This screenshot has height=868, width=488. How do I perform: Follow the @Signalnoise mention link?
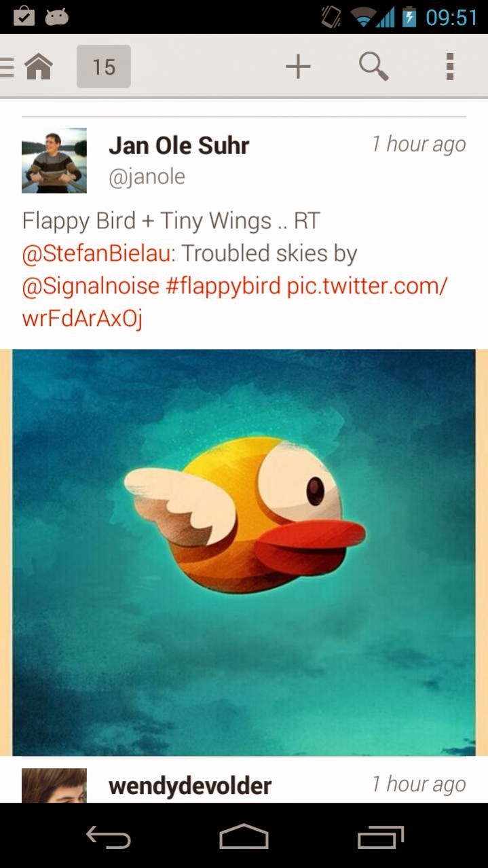tap(91, 286)
